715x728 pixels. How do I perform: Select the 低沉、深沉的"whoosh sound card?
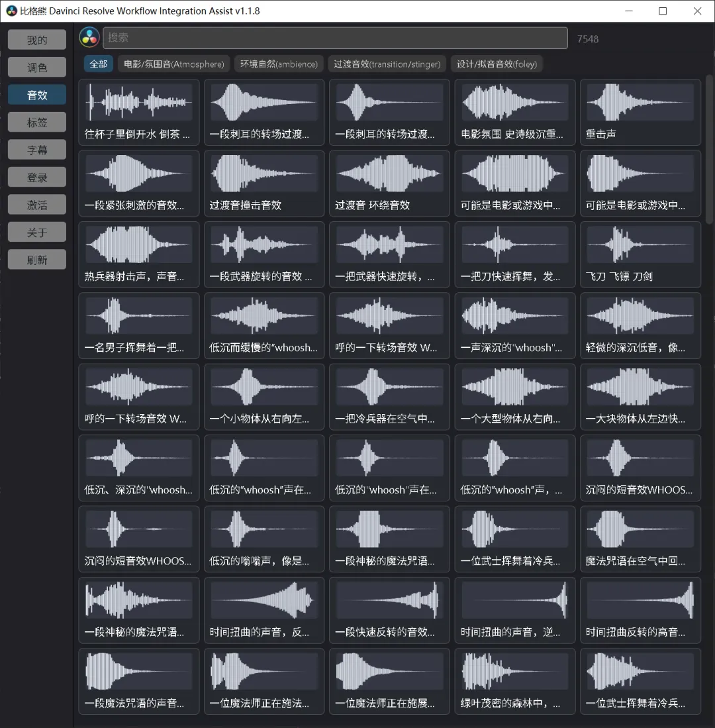pos(139,468)
